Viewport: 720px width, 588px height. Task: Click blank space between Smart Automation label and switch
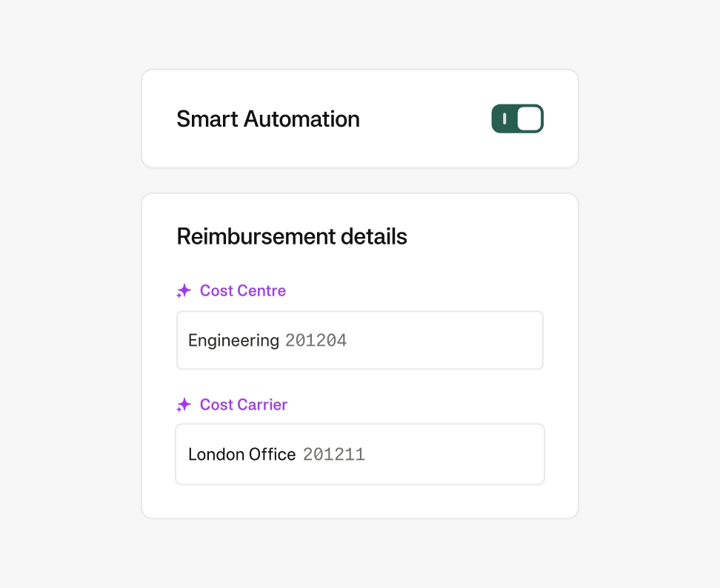[426, 119]
